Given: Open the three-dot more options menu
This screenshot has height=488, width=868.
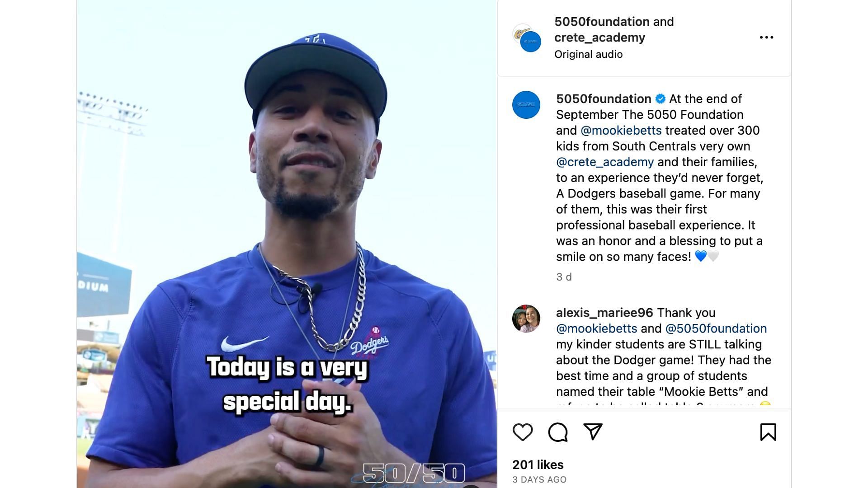Looking at the screenshot, I should 766,38.
